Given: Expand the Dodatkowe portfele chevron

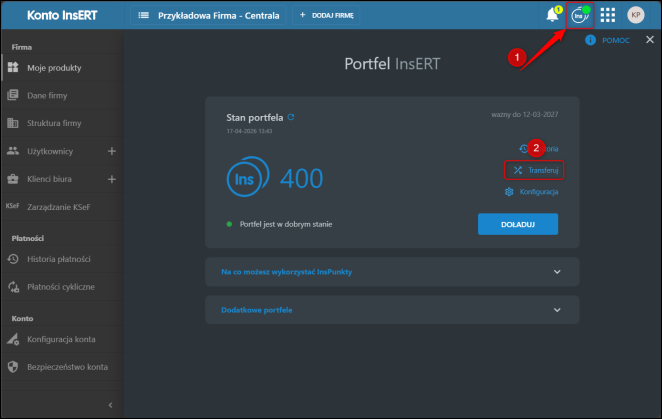Looking at the screenshot, I should pyautogui.click(x=557, y=310).
